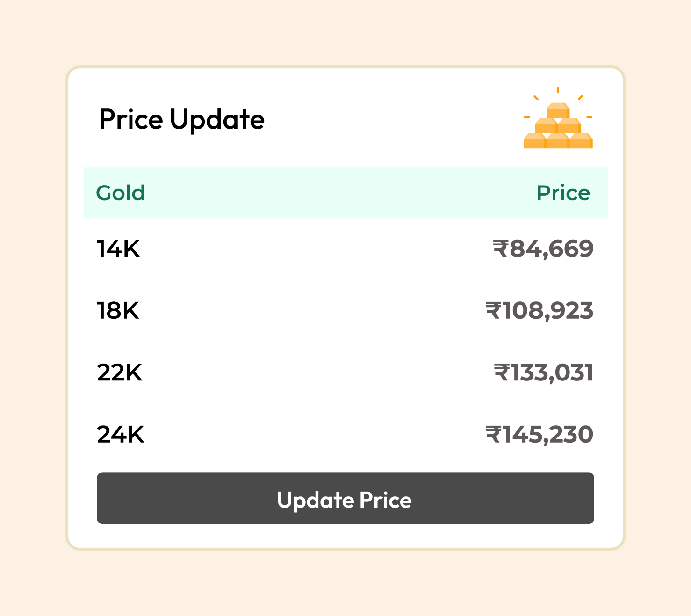The width and height of the screenshot is (691, 616).
Task: Choose the 22K gold label
Action: click(x=119, y=373)
